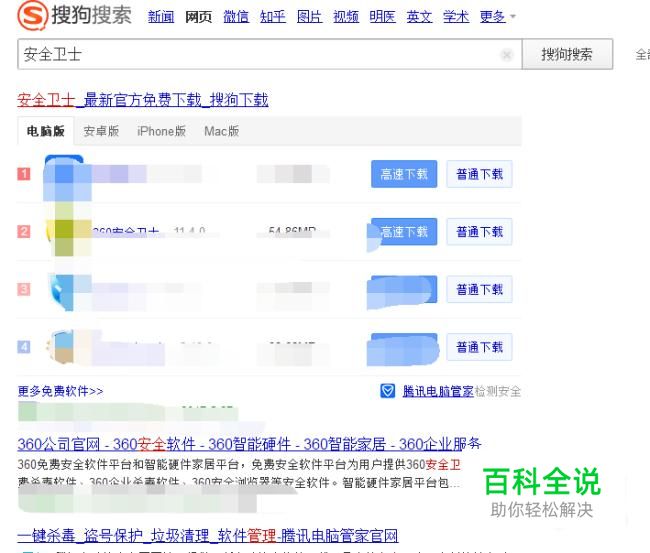Open the 腾讯电脑管家官网 search result
650x553 pixels.
tap(208, 535)
